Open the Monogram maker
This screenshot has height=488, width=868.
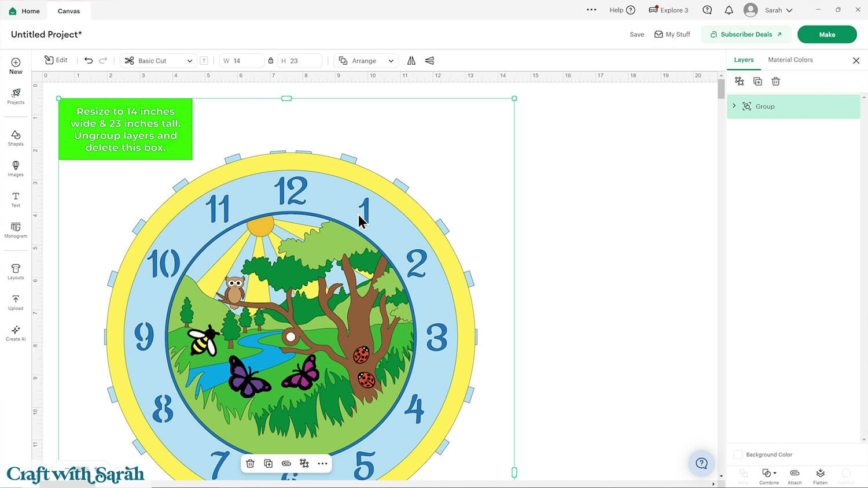pos(16,230)
